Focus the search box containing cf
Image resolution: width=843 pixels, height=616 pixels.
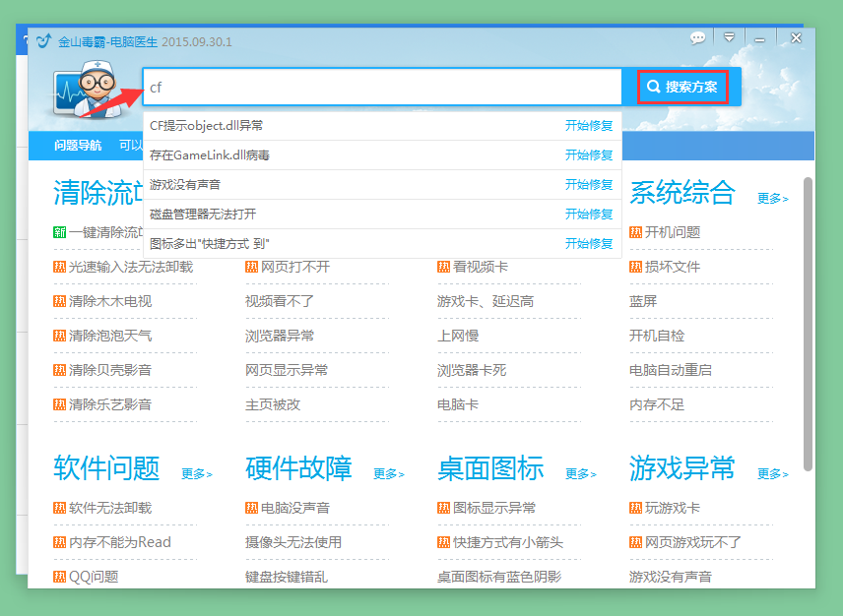(382, 87)
